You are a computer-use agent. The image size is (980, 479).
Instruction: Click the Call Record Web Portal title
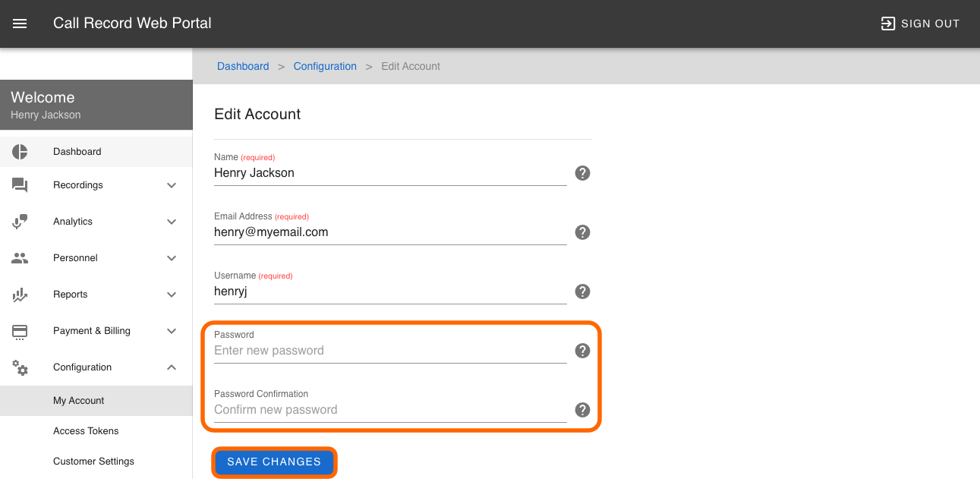[132, 24]
